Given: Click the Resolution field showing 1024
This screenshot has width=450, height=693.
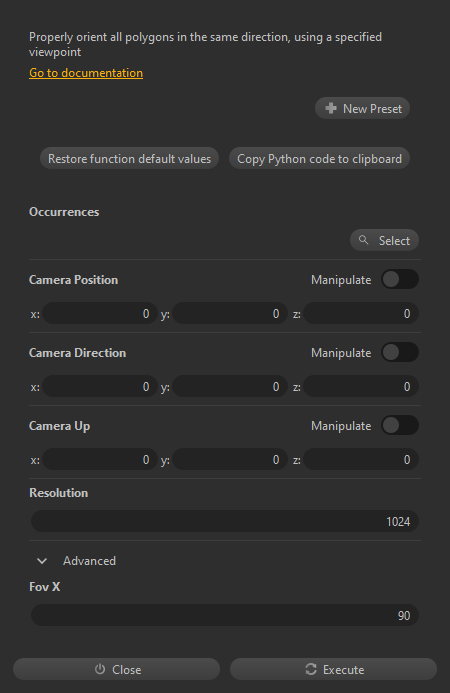Looking at the screenshot, I should coord(225,522).
